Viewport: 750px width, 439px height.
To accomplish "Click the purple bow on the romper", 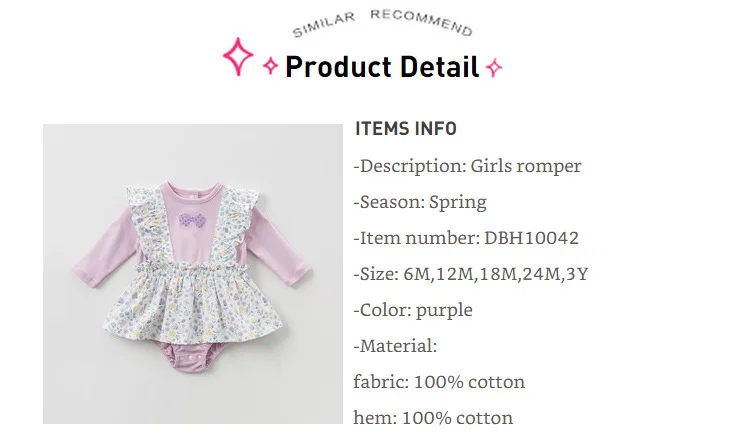I will click(x=191, y=220).
